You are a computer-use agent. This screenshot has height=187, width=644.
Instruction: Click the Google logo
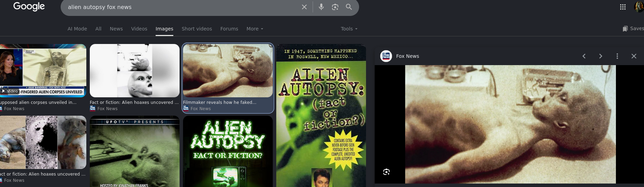[x=29, y=7]
